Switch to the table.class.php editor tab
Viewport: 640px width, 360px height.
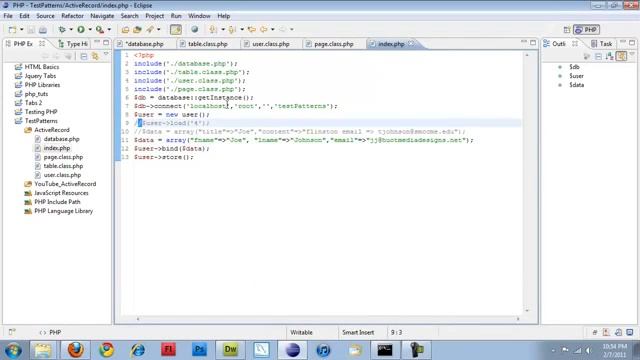(x=208, y=44)
